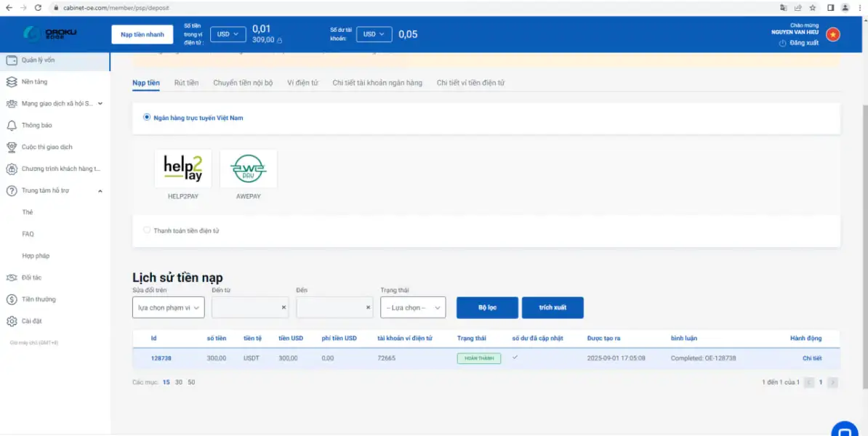Open the Trạng thái status dropdown
Viewport: 868px width, 436px height.
[413, 307]
